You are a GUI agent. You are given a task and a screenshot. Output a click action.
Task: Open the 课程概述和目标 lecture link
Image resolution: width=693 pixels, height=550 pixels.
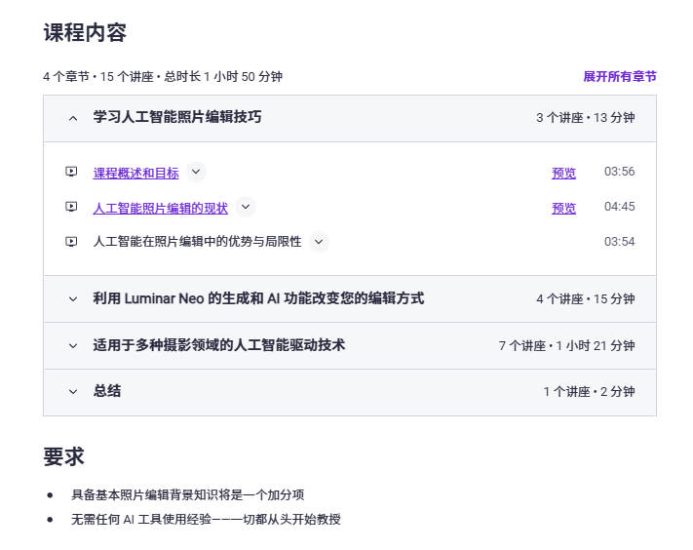(136, 173)
